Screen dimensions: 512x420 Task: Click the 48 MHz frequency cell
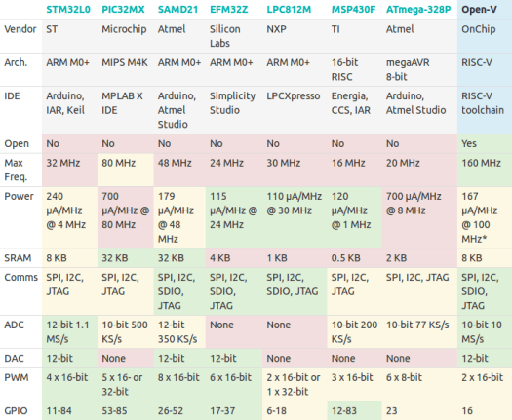179,170
